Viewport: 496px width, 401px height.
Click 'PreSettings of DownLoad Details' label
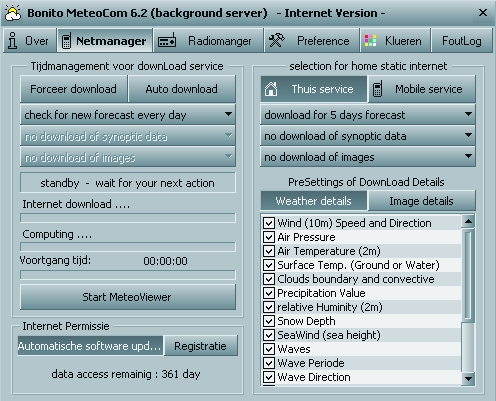tap(366, 182)
